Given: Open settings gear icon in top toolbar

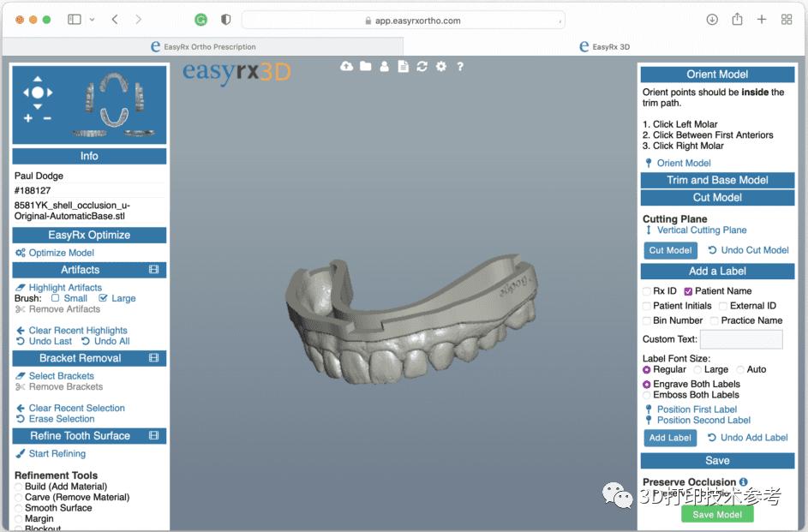Looking at the screenshot, I should (440, 67).
